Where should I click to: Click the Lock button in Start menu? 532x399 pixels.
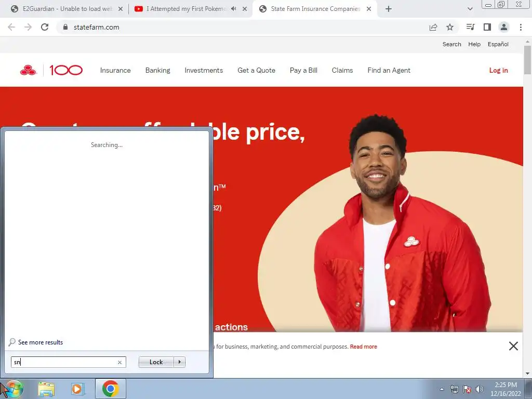pyautogui.click(x=156, y=362)
